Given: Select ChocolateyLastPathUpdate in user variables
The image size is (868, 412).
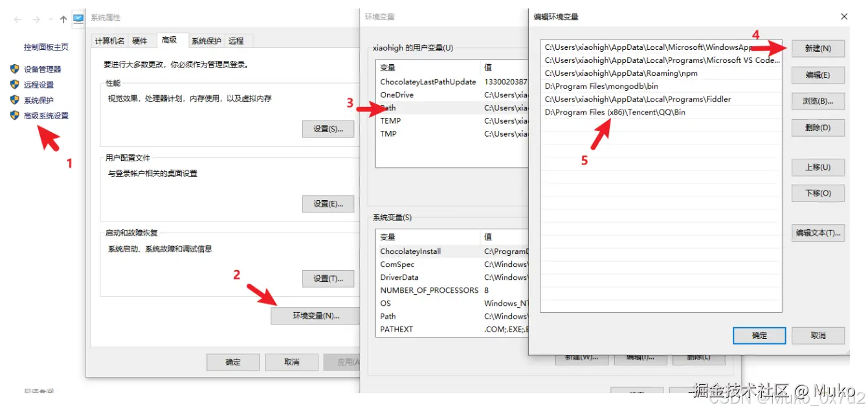Looking at the screenshot, I should (x=453, y=82).
